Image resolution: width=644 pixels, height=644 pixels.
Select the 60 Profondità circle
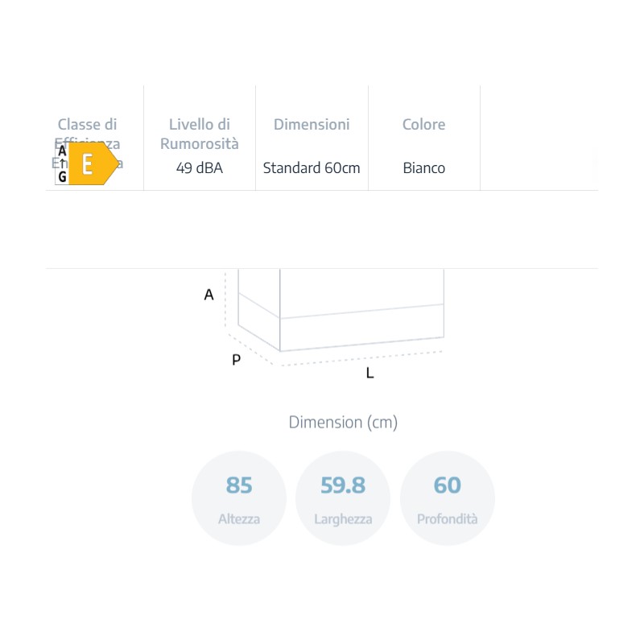coord(448,498)
